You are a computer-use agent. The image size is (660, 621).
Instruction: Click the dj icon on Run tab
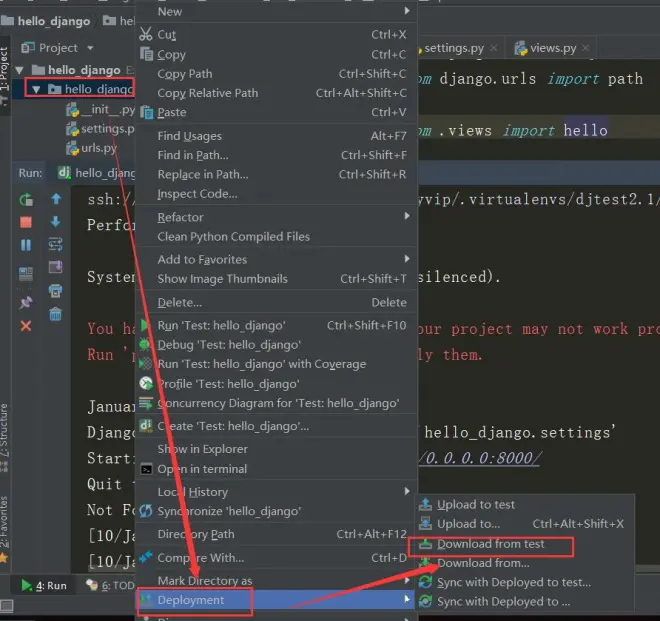[x=64, y=173]
